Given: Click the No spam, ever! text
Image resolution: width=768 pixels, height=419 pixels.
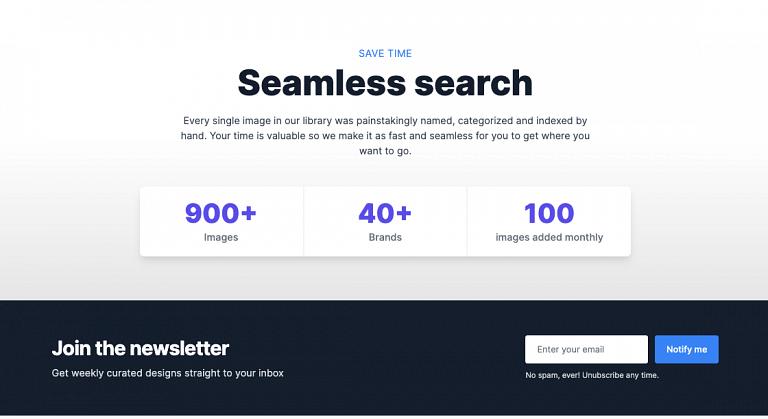Looking at the screenshot, I should [554, 375].
